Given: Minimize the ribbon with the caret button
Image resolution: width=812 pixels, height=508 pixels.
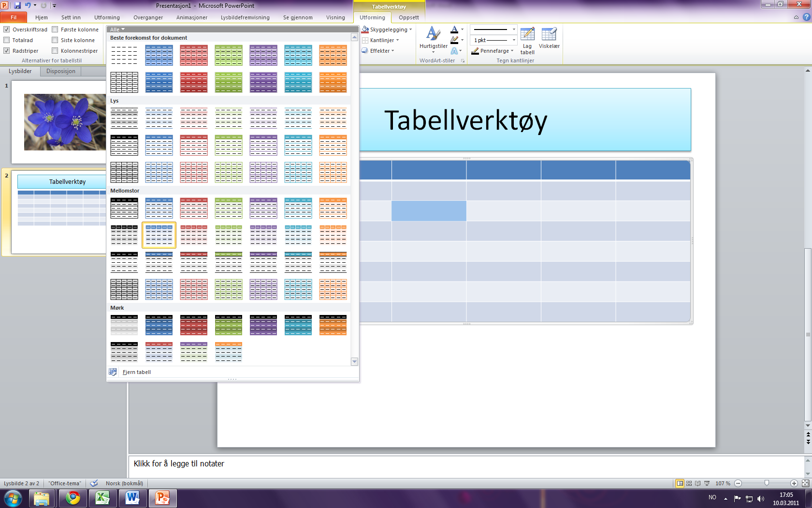Looking at the screenshot, I should point(796,17).
